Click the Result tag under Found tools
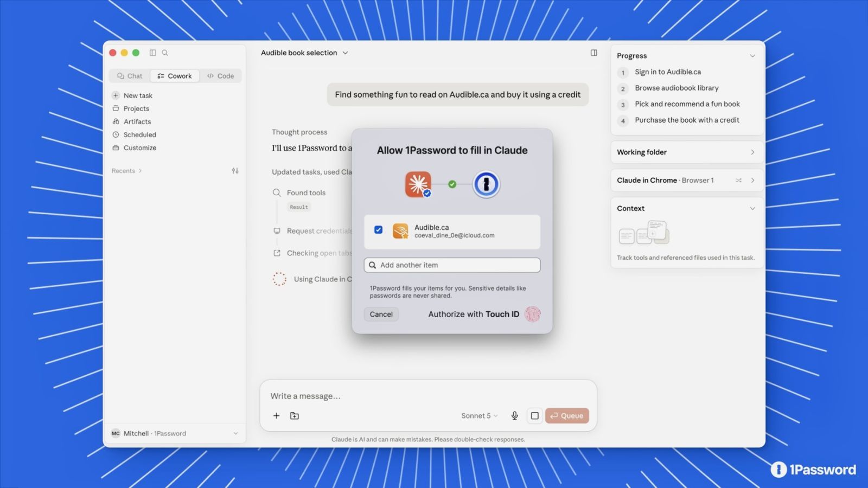 299,207
